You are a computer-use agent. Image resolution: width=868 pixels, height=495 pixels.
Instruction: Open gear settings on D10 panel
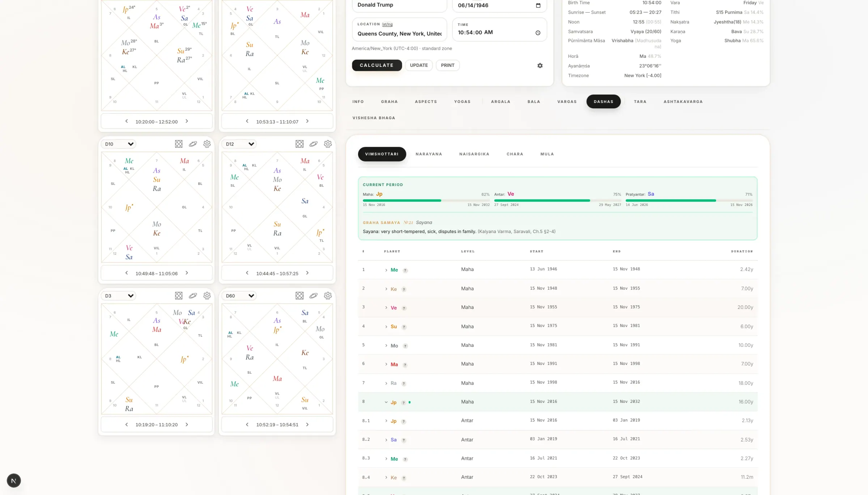coord(207,144)
